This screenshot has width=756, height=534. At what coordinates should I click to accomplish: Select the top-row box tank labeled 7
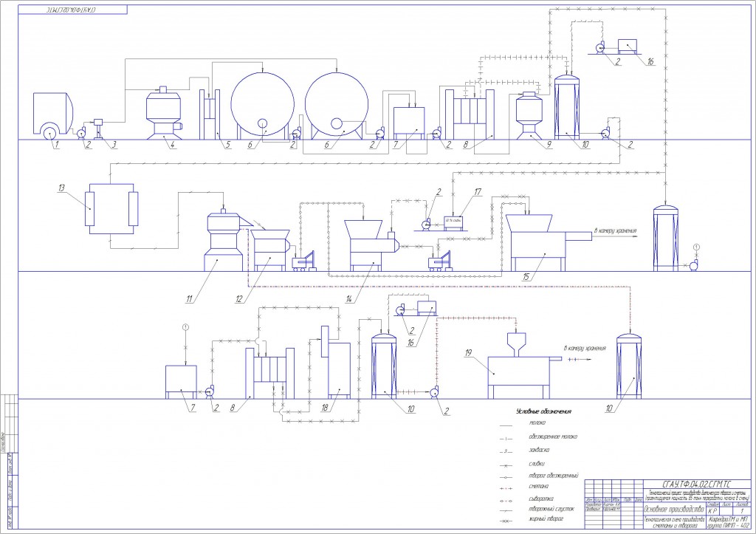click(409, 123)
